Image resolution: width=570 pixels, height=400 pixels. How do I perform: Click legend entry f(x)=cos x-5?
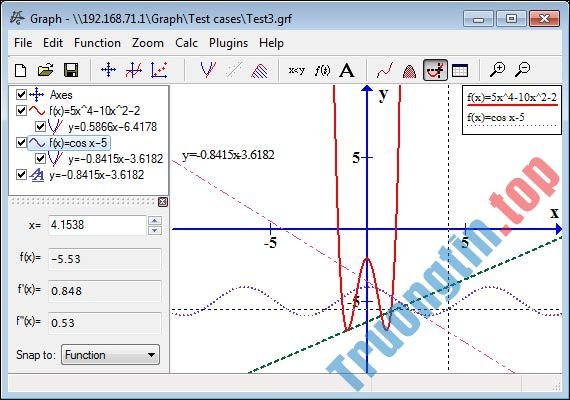point(495,117)
